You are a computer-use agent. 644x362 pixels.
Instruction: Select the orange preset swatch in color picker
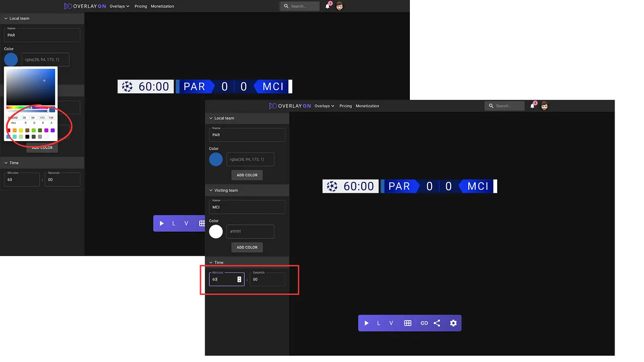click(15, 130)
